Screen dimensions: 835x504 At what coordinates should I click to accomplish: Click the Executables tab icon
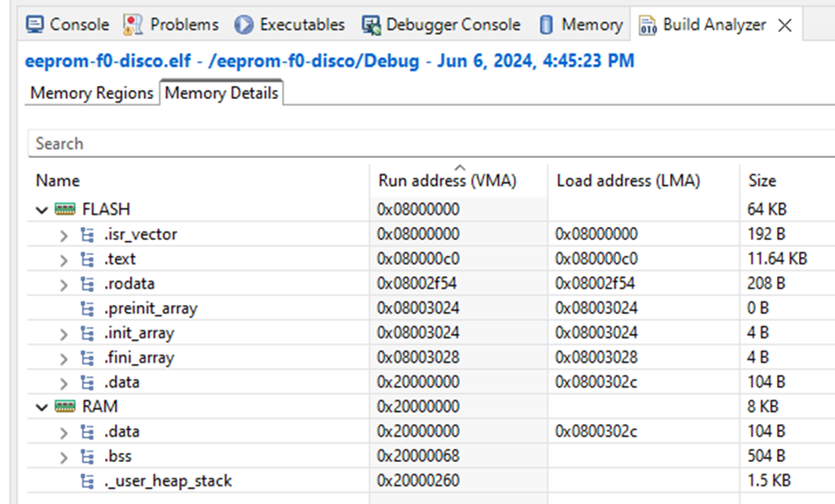[244, 25]
